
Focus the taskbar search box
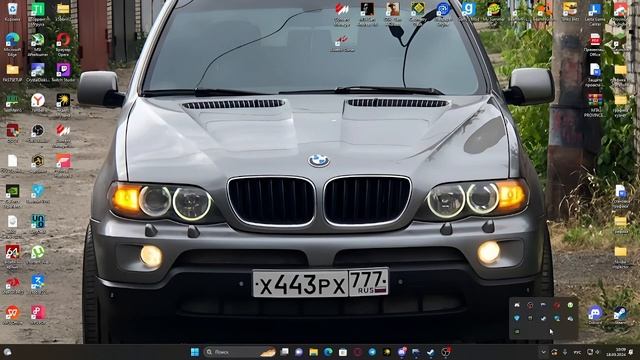[240, 352]
